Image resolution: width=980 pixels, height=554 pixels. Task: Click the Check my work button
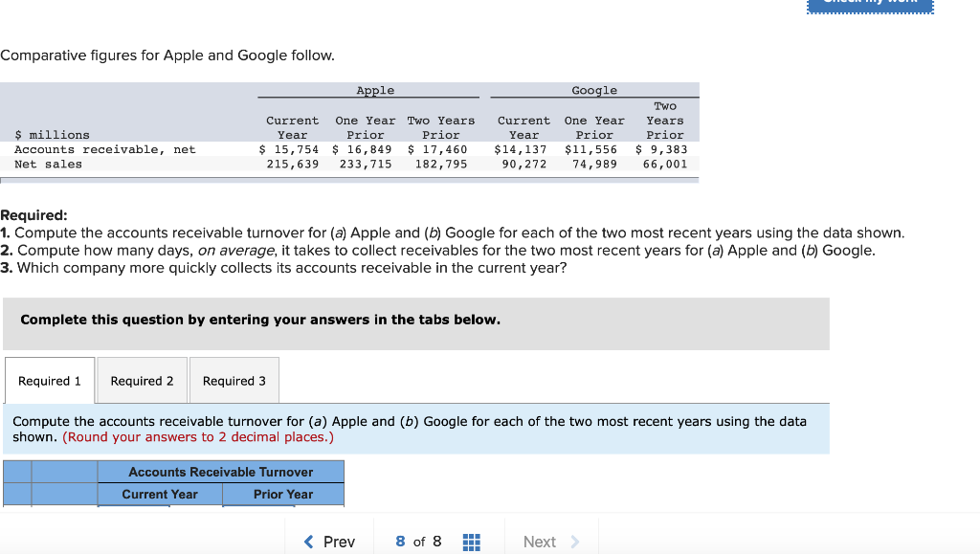pyautogui.click(x=869, y=6)
